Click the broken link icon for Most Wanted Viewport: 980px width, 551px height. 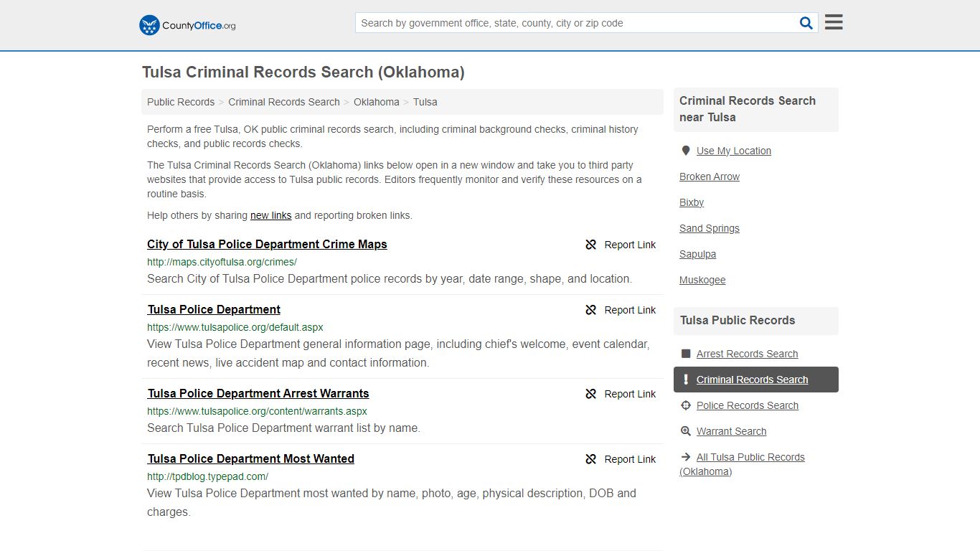pyautogui.click(x=590, y=459)
